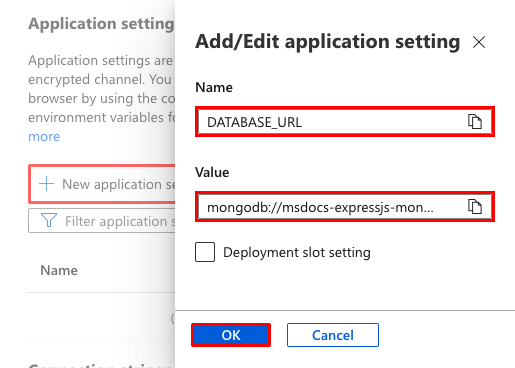Enable the Deployment slot setting checkbox
This screenshot has height=368, width=515.
pos(205,252)
